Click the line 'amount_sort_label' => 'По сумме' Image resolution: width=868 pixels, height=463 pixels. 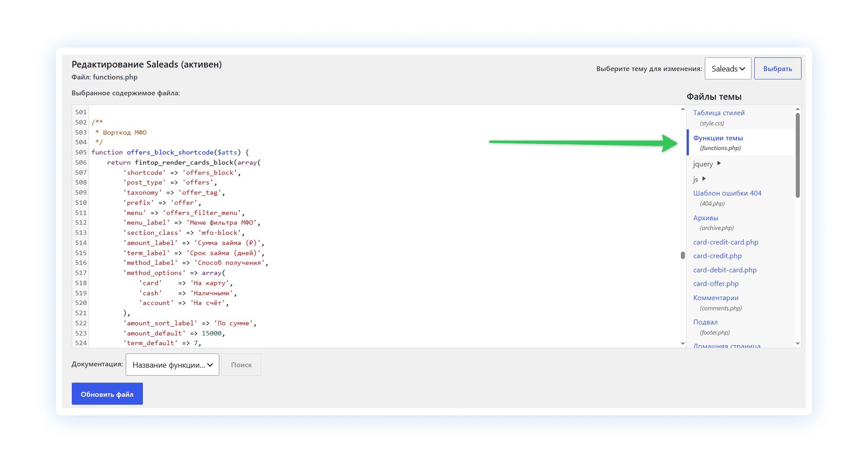pyautogui.click(x=190, y=323)
